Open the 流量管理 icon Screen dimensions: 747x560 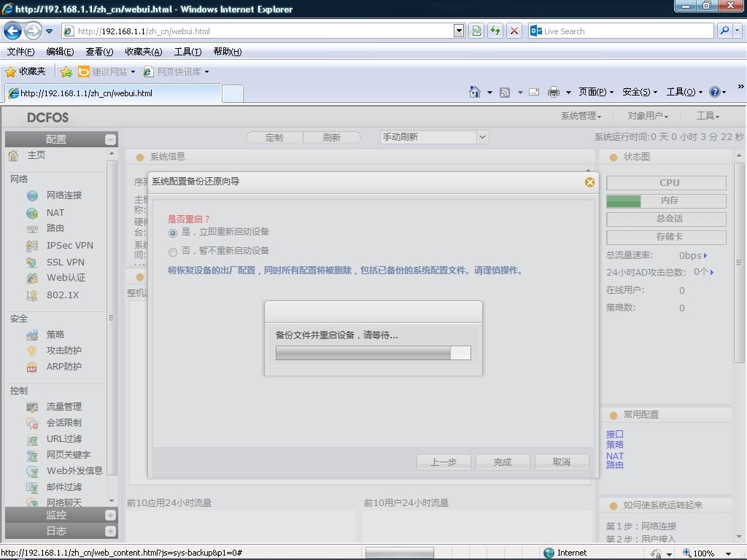coord(32,407)
